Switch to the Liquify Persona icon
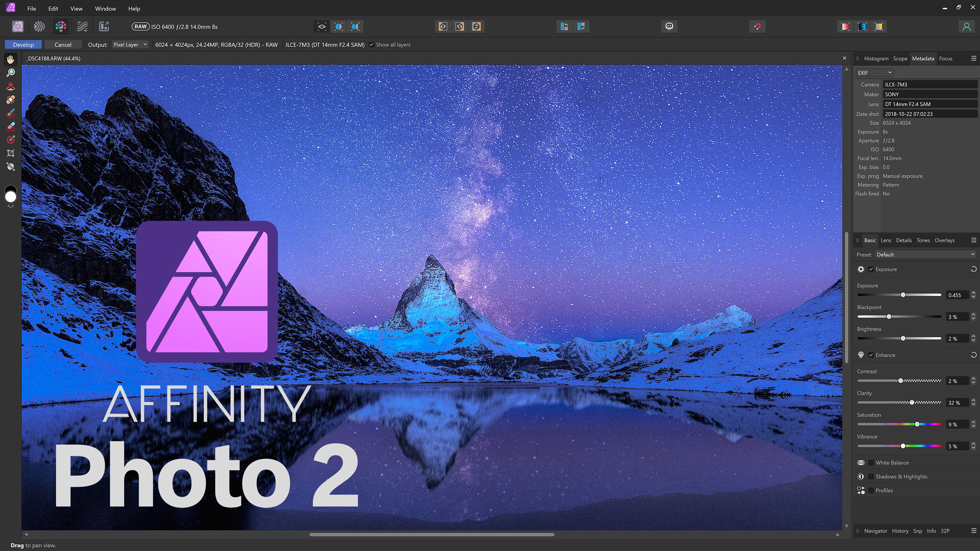This screenshot has height=551, width=980. (x=39, y=27)
